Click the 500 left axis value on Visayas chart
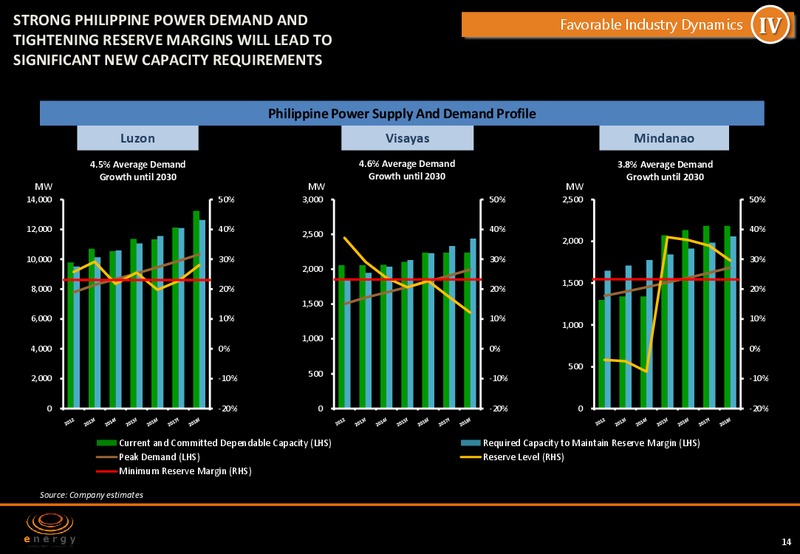The height and width of the screenshot is (554, 800). 317,374
